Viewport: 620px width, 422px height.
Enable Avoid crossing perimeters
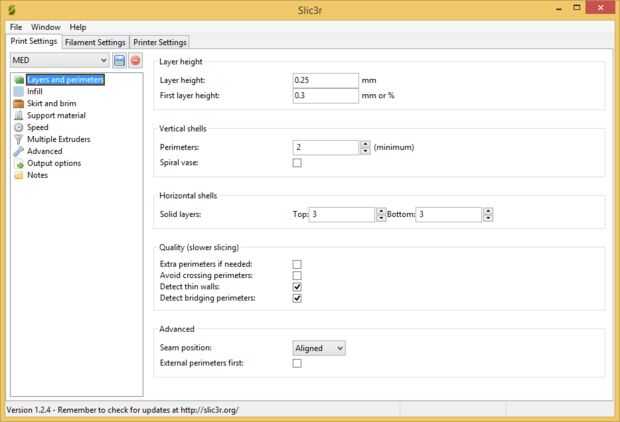point(297,275)
